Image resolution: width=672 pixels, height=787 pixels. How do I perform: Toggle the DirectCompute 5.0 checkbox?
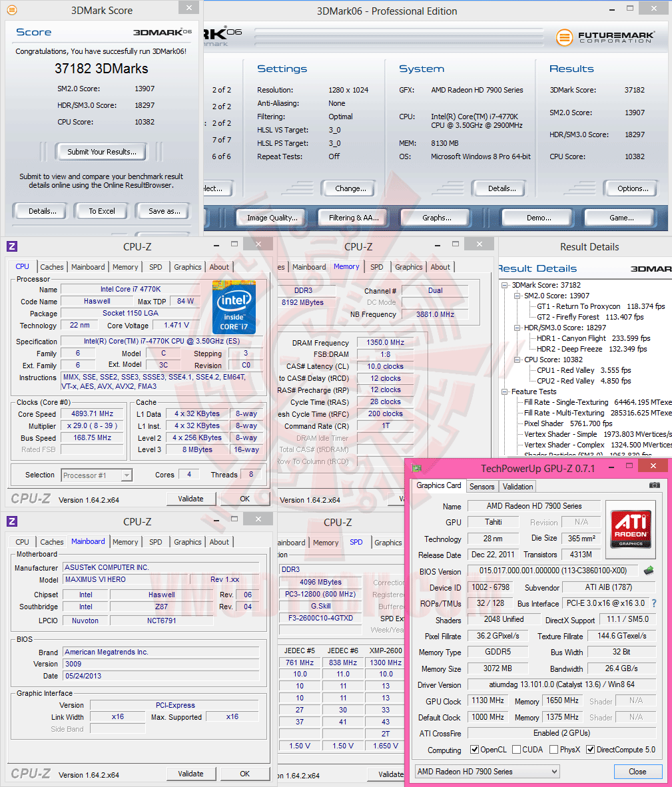point(590,749)
